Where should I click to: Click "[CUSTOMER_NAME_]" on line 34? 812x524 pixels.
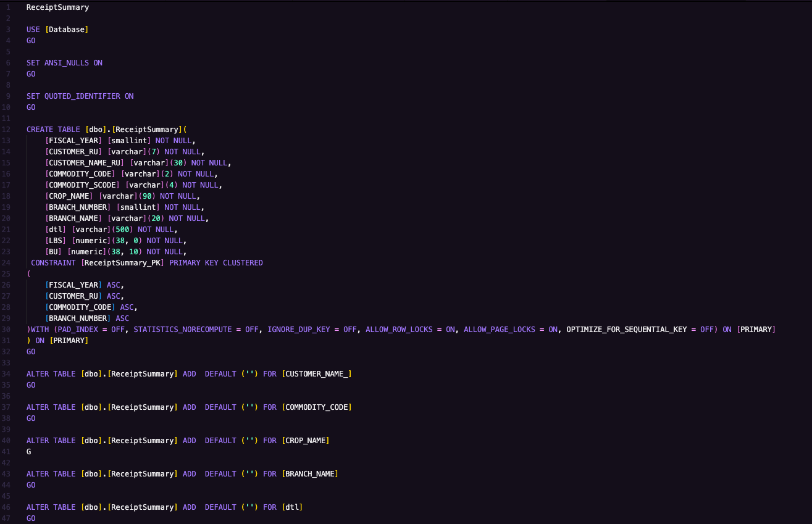[x=316, y=374]
